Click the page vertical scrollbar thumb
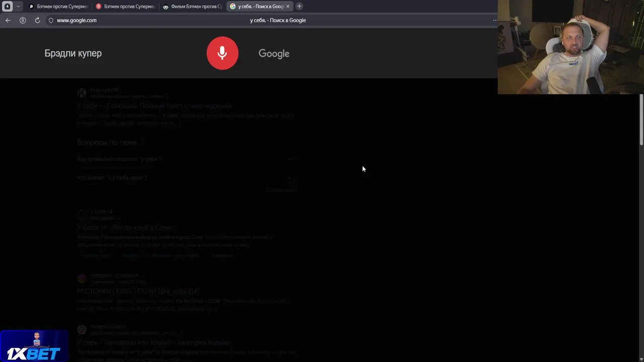The height and width of the screenshot is (362, 644). point(641,120)
